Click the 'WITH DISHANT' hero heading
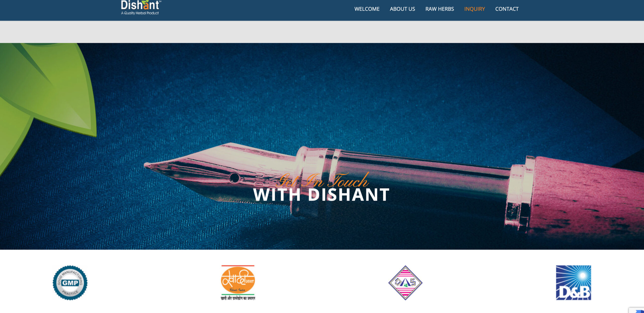The height and width of the screenshot is (313, 644). click(321, 195)
